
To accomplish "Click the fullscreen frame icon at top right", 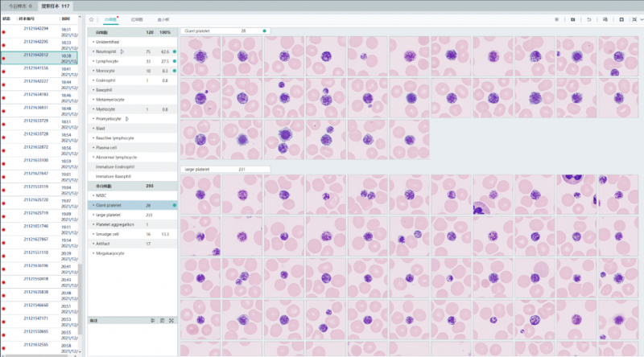I will tap(634, 19).
